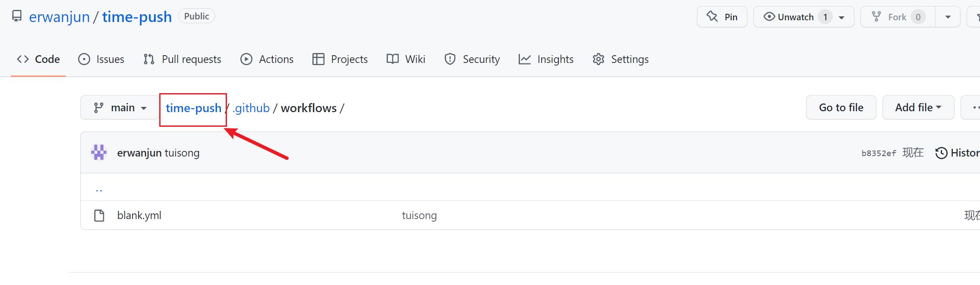Open the Unwatch notifications dropdown arrow
The height and width of the screenshot is (285, 980).
coord(841,17)
